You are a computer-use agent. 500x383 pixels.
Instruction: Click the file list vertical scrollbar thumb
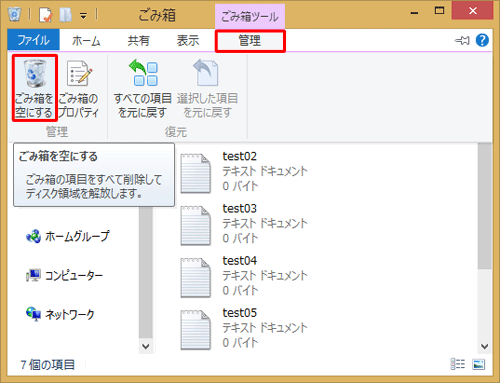tap(485, 206)
